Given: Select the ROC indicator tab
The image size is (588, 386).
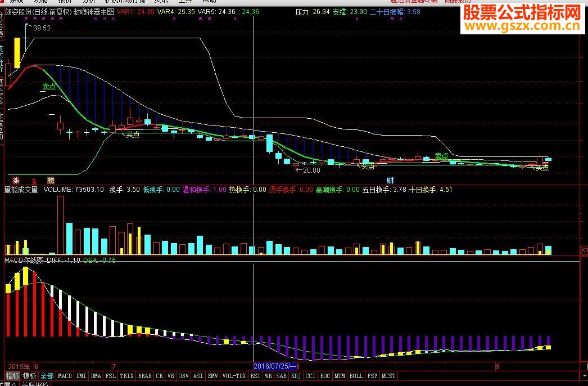Looking at the screenshot, I should 325,376.
